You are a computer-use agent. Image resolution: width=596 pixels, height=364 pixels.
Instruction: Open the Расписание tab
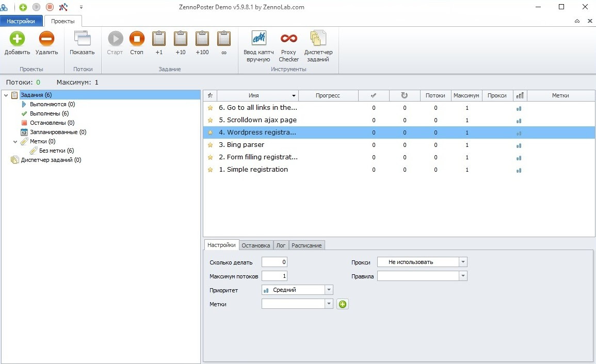[307, 245]
